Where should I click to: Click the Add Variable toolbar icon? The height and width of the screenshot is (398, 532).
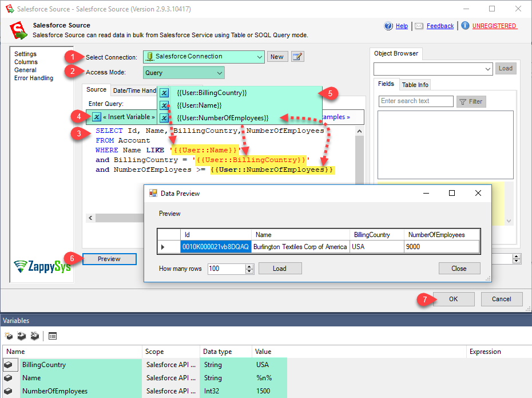point(9,336)
